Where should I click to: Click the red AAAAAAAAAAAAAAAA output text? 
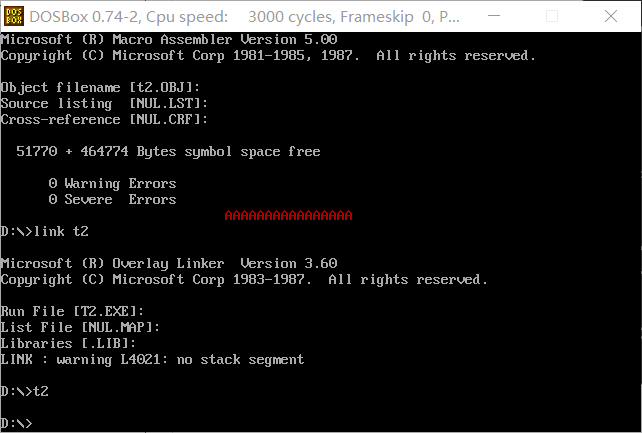288,216
